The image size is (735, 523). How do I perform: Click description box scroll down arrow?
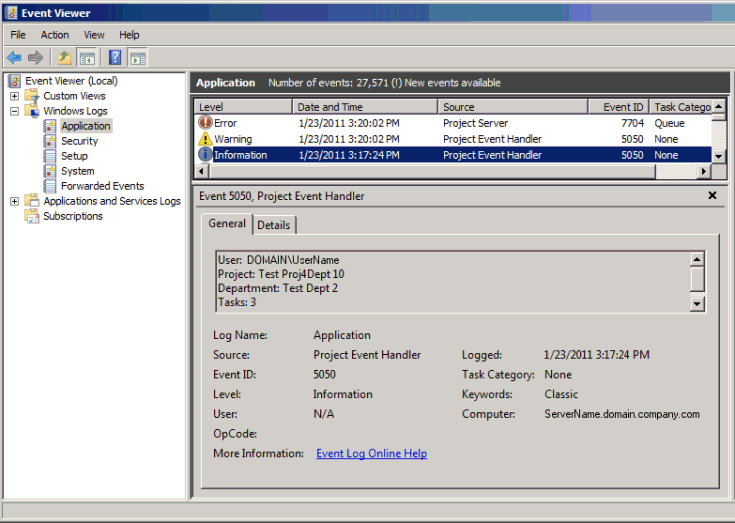(x=697, y=304)
